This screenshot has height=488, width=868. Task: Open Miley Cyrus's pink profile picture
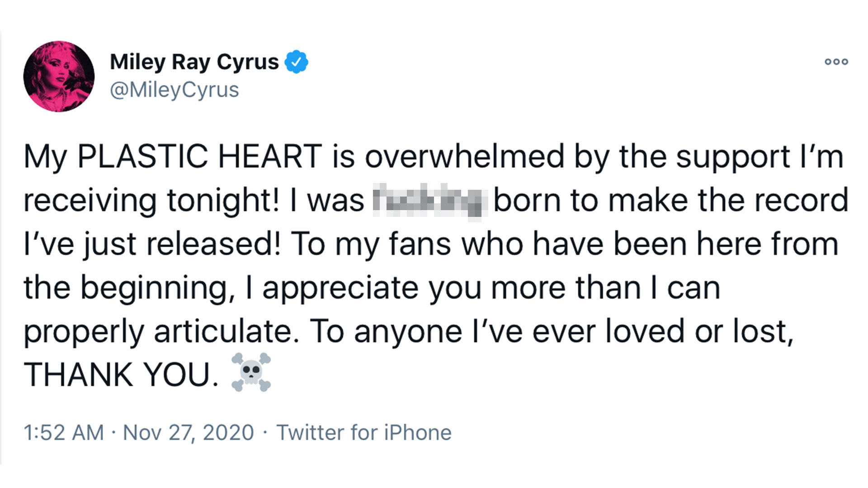tap(59, 76)
